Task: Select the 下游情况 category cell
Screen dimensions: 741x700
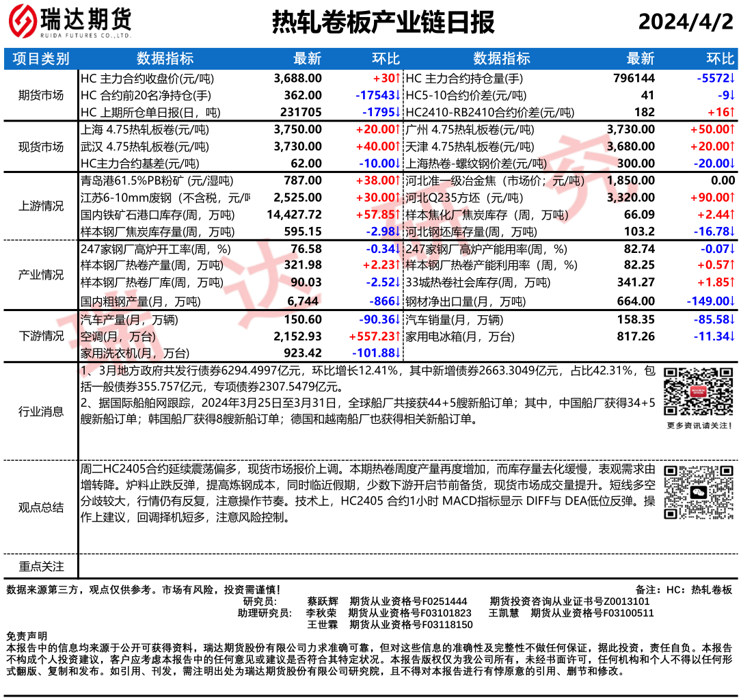Action: click(40, 336)
